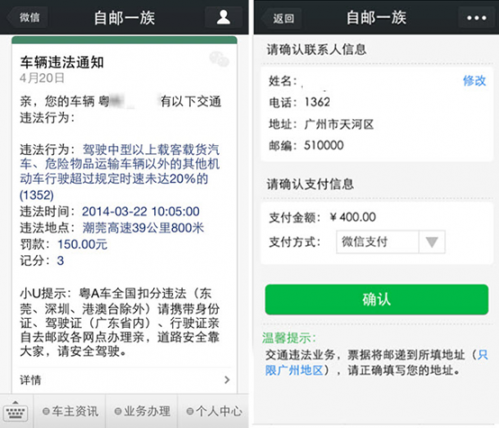The height and width of the screenshot is (428, 499).
Task: Click the 请确认支付信息 heading
Action: click(310, 184)
